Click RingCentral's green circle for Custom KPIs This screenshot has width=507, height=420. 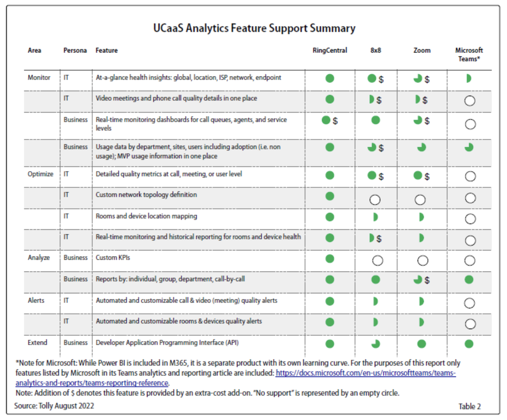coord(330,259)
